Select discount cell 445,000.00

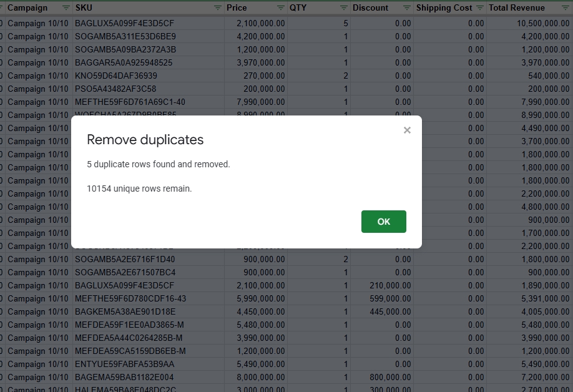coord(382,312)
